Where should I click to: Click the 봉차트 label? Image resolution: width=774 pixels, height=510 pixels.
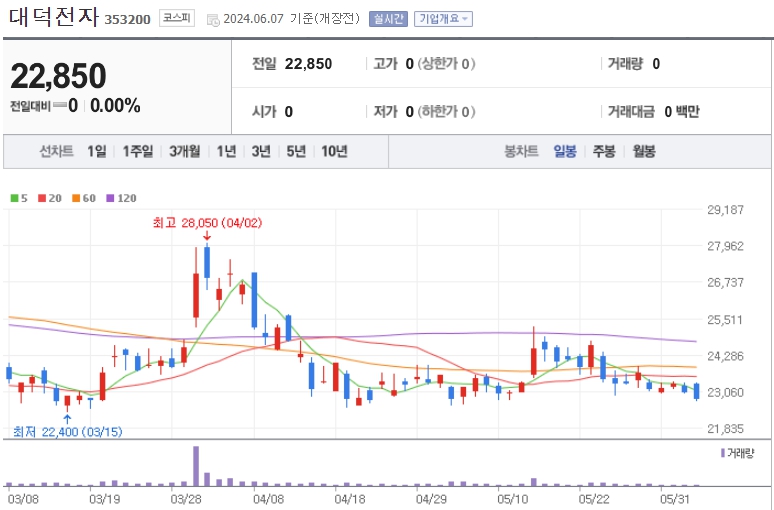click(x=521, y=151)
